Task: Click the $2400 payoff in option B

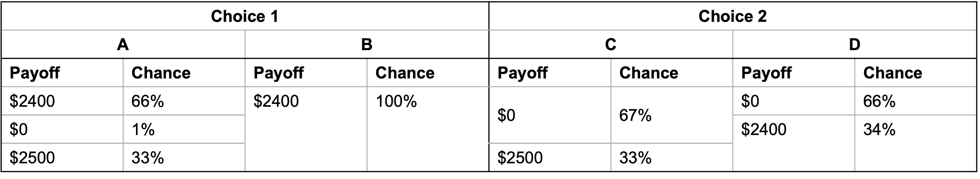Action: [x=276, y=101]
